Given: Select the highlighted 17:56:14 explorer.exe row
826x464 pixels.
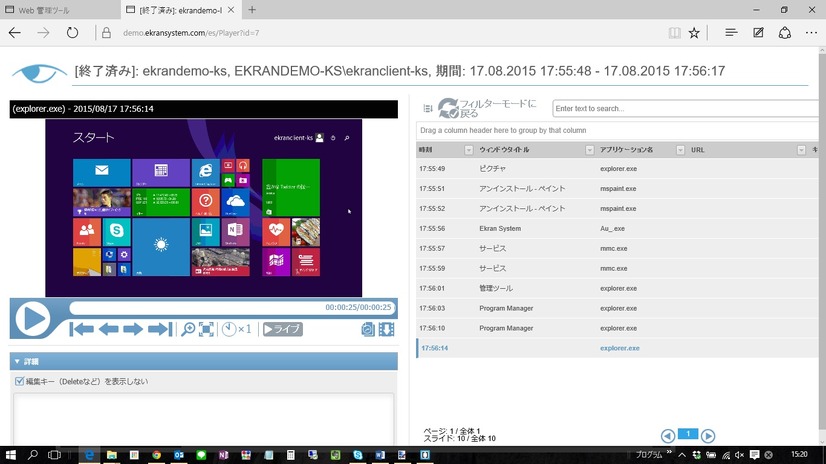Looking at the screenshot, I should (x=617, y=348).
